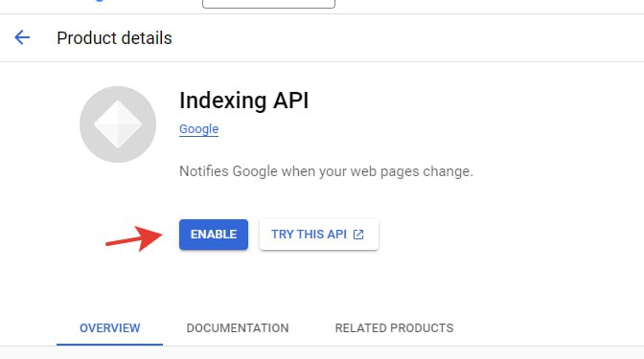Click the partial blue logo at top left

point(99,1)
